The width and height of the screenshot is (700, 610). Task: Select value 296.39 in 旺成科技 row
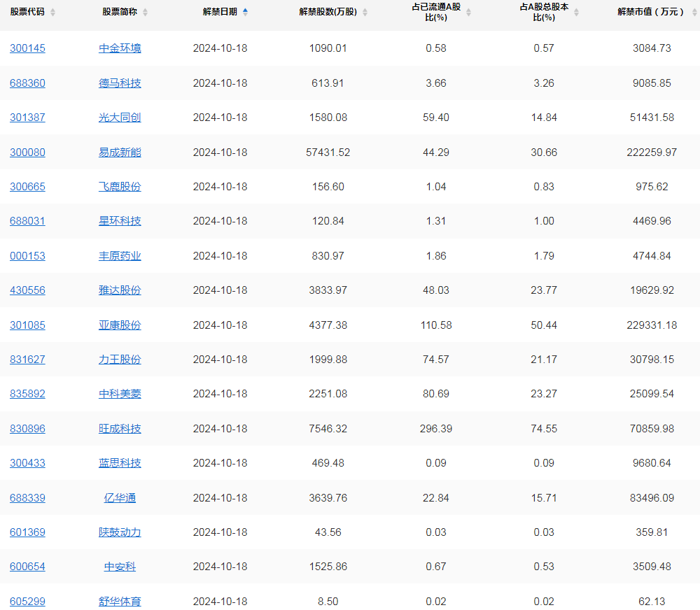[x=436, y=428]
